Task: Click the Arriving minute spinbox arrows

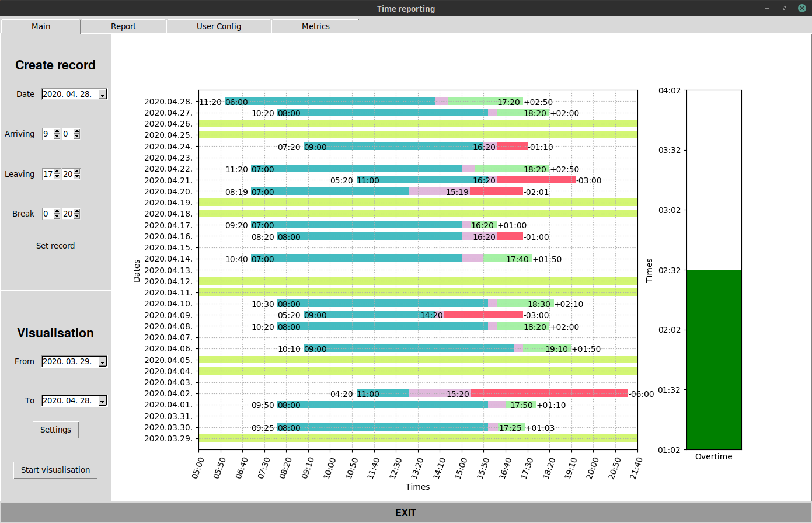Action: pyautogui.click(x=76, y=134)
